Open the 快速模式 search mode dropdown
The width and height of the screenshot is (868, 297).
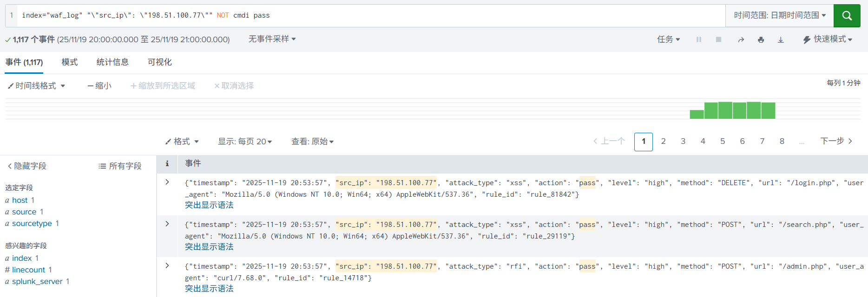pos(828,39)
